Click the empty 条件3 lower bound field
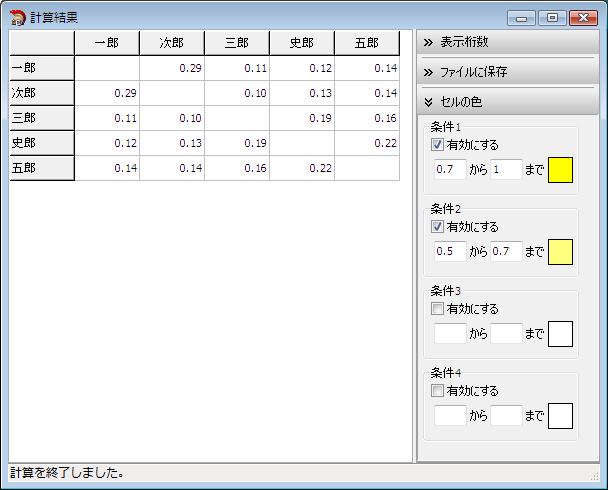 coord(450,334)
